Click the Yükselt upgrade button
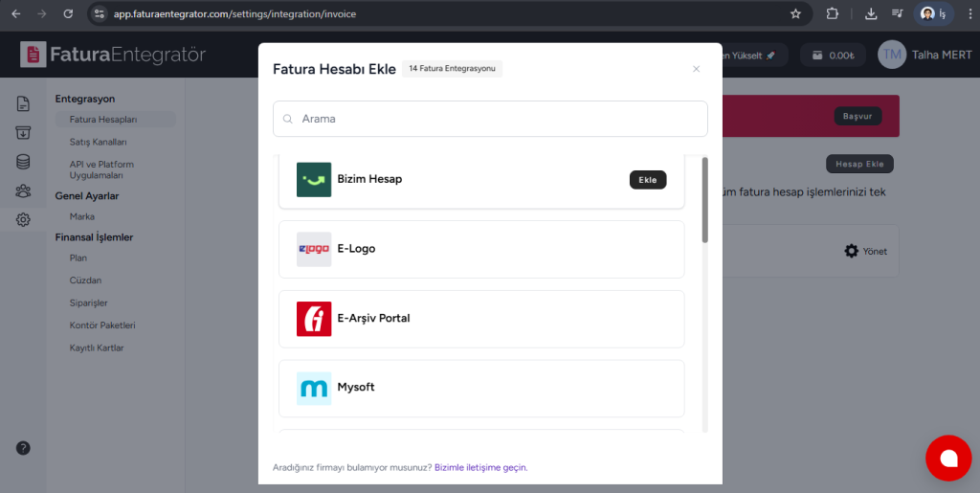 coord(755,56)
